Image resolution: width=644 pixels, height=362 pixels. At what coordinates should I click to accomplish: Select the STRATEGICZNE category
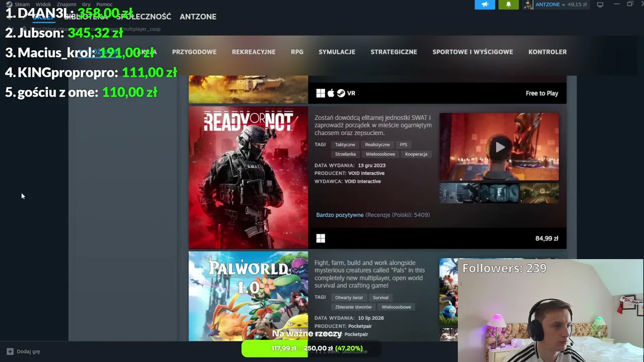(394, 52)
